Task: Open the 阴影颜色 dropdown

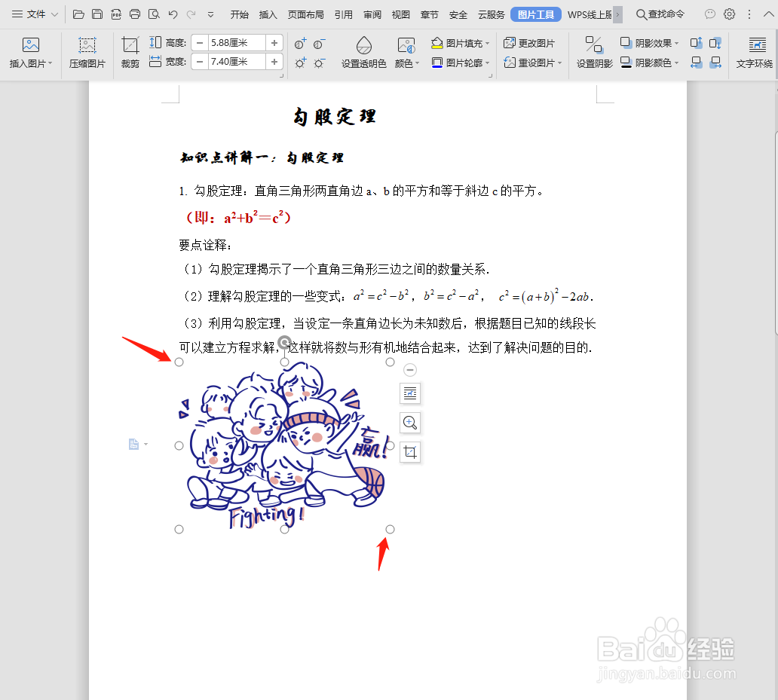Action: pyautogui.click(x=649, y=63)
